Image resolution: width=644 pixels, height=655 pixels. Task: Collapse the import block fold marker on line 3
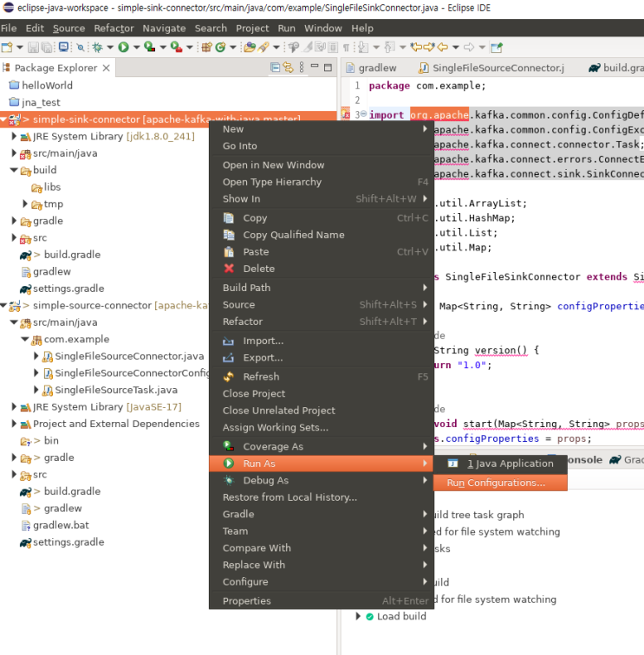point(363,113)
